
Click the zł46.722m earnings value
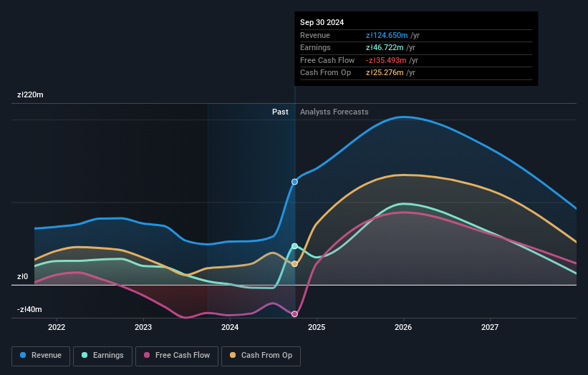point(385,47)
